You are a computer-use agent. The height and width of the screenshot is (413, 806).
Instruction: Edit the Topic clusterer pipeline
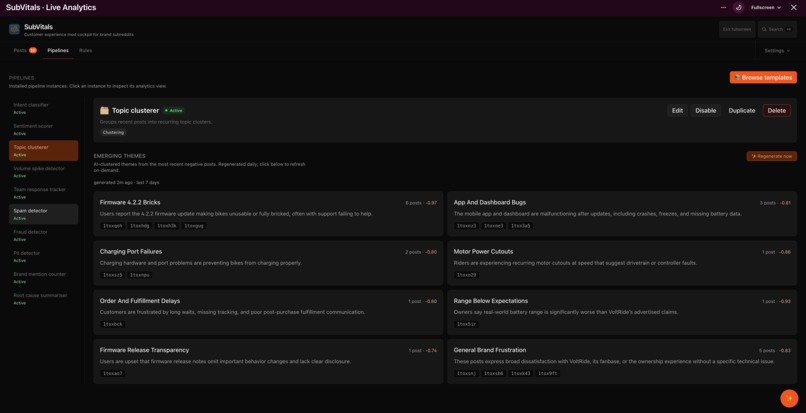coord(677,111)
